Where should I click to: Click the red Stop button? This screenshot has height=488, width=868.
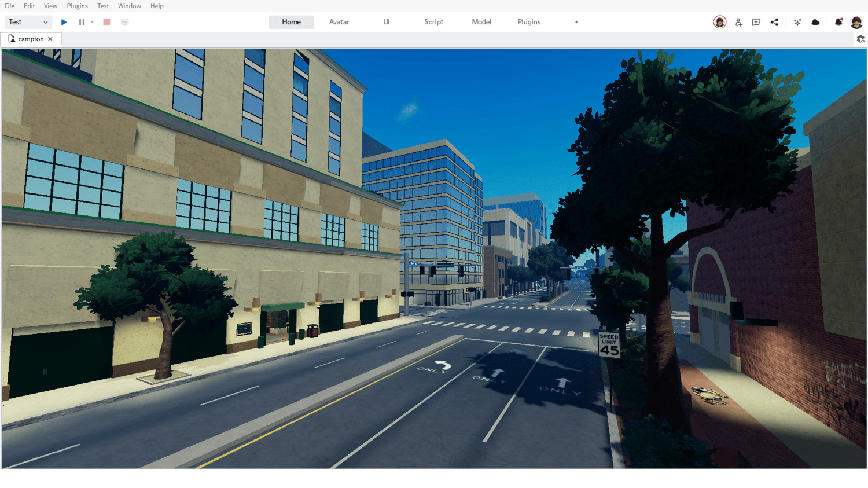click(x=106, y=21)
